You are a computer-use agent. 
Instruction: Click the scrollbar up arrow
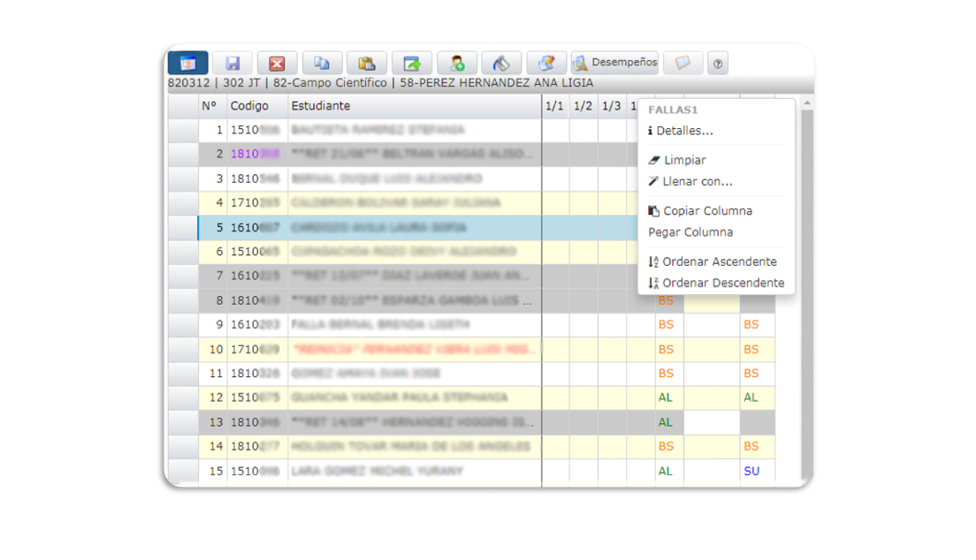pyautogui.click(x=807, y=102)
